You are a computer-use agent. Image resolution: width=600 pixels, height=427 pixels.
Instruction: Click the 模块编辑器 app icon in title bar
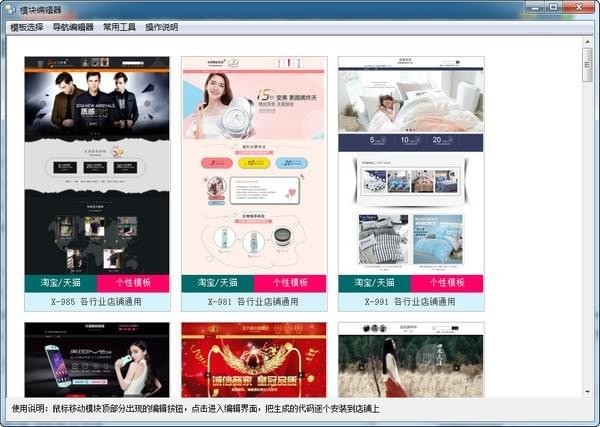coord(10,9)
